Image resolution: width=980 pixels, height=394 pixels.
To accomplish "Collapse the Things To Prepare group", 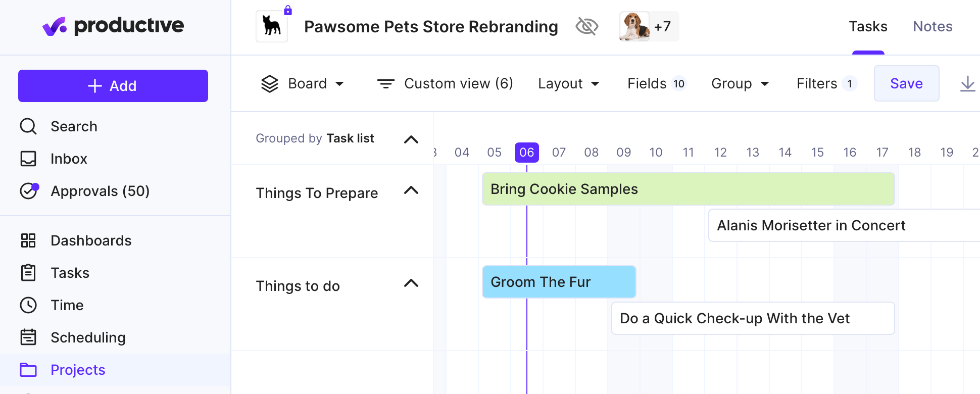I will tap(411, 191).
